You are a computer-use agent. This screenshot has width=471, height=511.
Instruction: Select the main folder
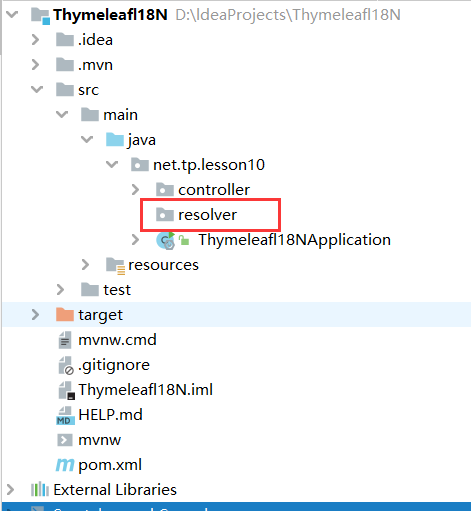120,115
